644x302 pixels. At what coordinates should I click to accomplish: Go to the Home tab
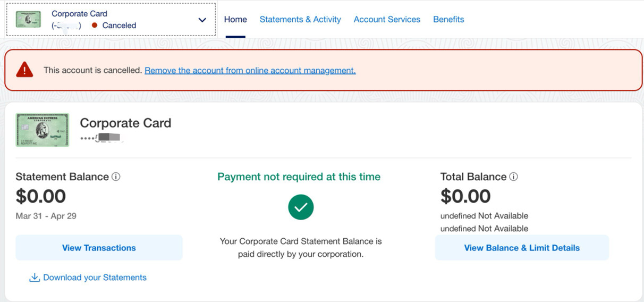point(235,20)
